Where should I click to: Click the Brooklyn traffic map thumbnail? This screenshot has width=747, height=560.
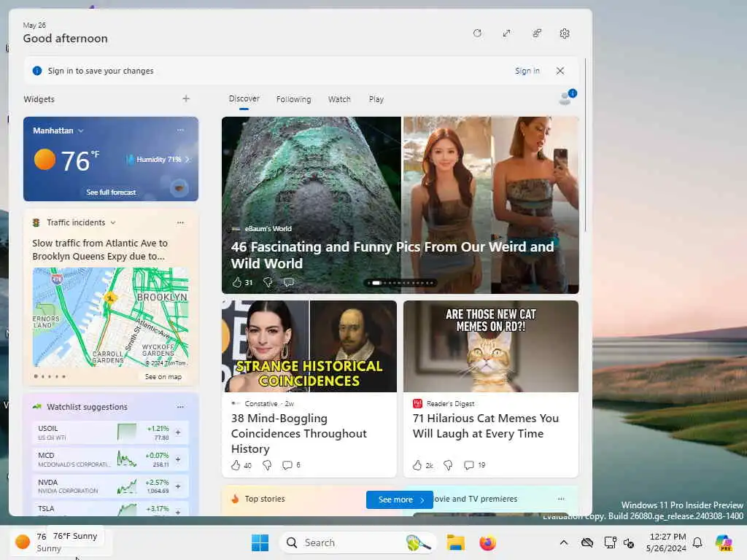111,317
